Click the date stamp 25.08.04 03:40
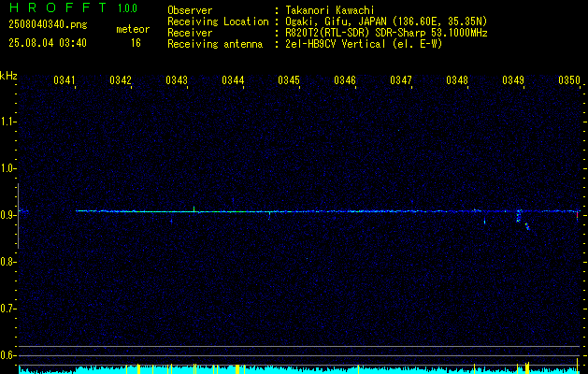 coord(48,43)
